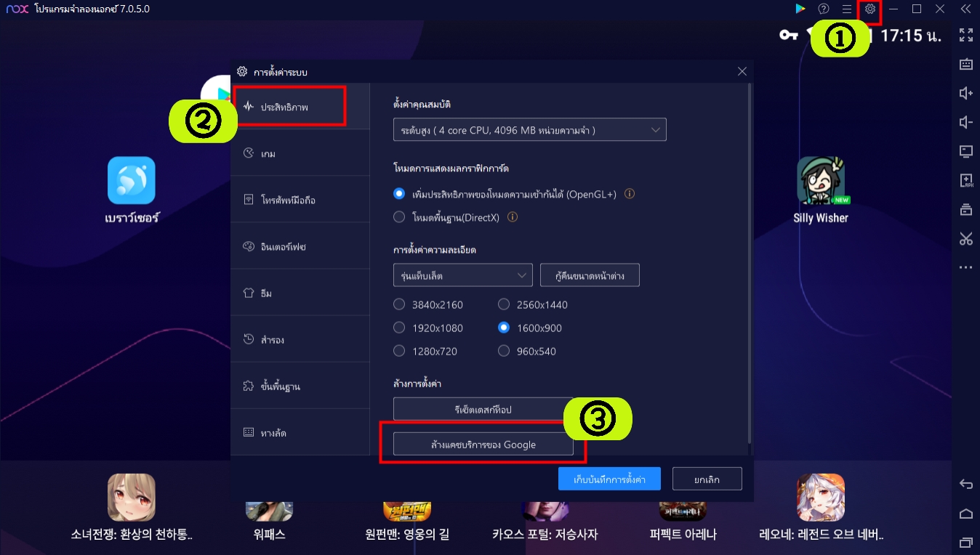Open the system settings gear icon
Screen dimensions: 980x555
click(x=869, y=9)
